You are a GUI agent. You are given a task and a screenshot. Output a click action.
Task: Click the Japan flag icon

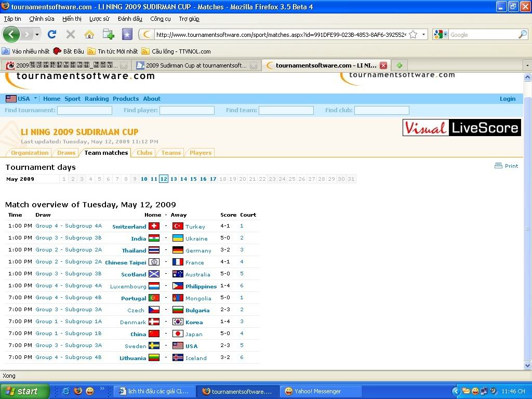tap(178, 334)
